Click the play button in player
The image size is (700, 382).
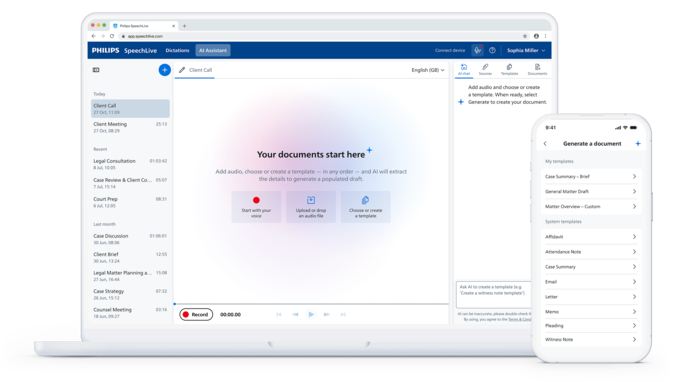click(311, 315)
